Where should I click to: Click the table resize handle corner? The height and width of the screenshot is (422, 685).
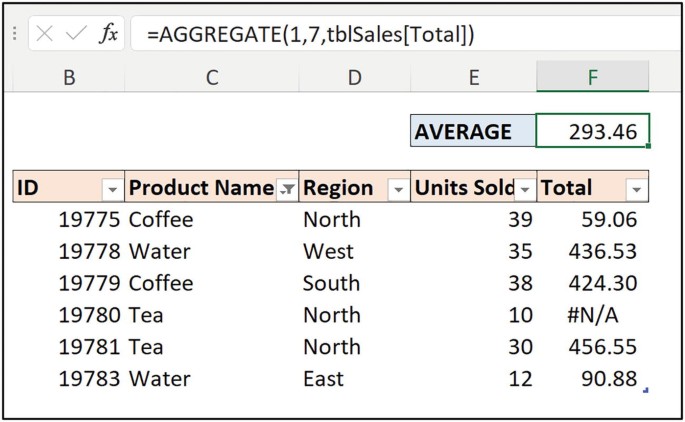tap(646, 390)
